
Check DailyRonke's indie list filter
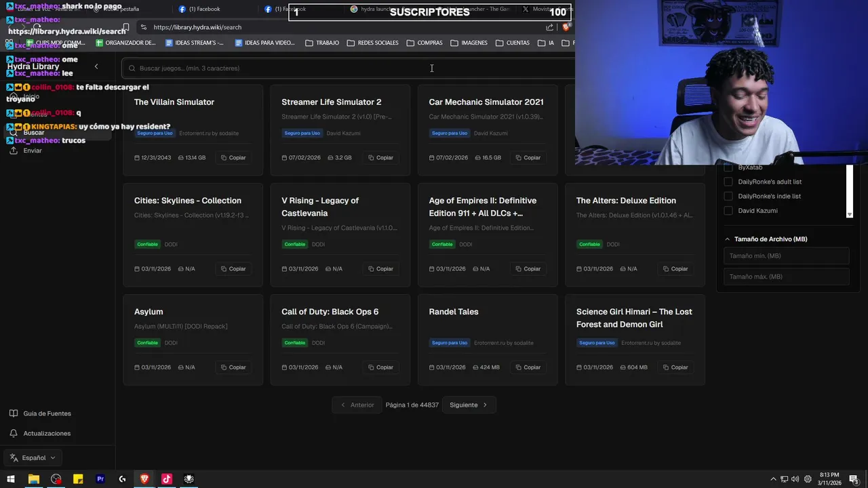tap(728, 196)
